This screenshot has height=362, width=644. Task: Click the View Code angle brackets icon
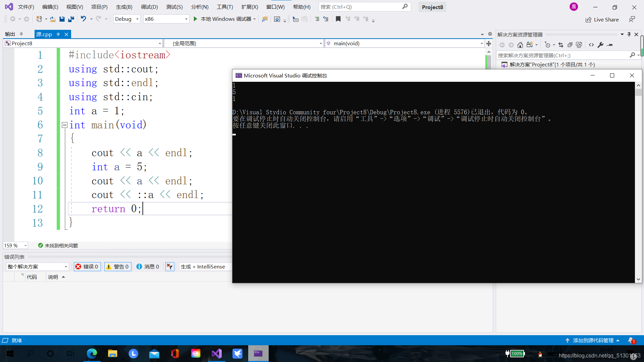[591, 45]
